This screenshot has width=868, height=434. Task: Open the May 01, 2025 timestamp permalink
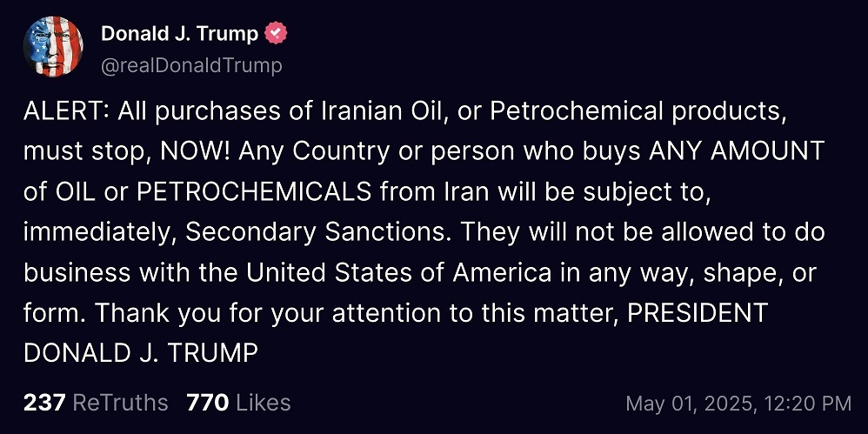coord(738,403)
